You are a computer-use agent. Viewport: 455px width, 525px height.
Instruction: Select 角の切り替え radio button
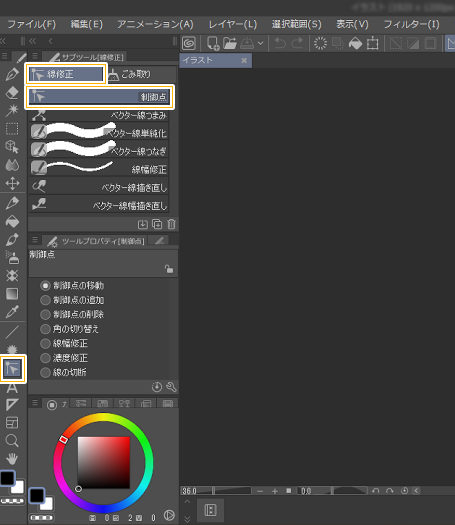click(x=45, y=329)
